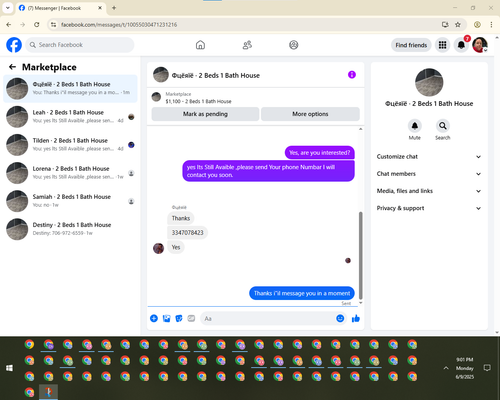Expand Media, files and links section
This screenshot has height=400, width=500.
429,191
